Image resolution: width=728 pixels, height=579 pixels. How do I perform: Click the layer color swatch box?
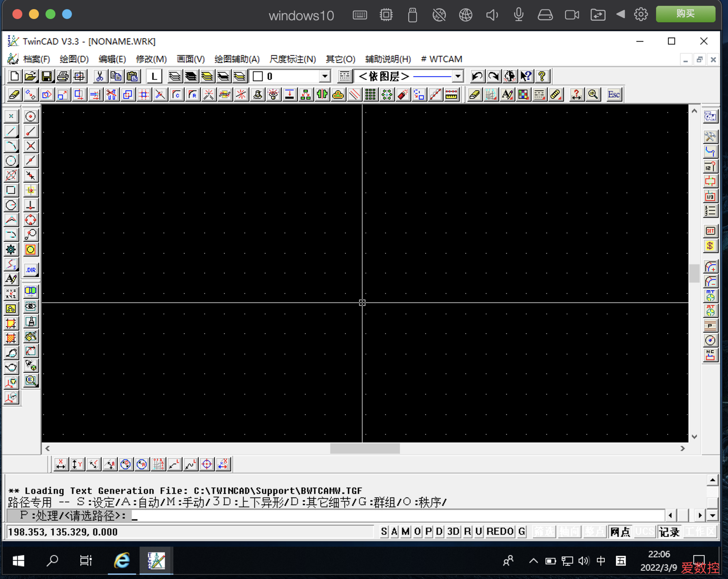tap(258, 77)
